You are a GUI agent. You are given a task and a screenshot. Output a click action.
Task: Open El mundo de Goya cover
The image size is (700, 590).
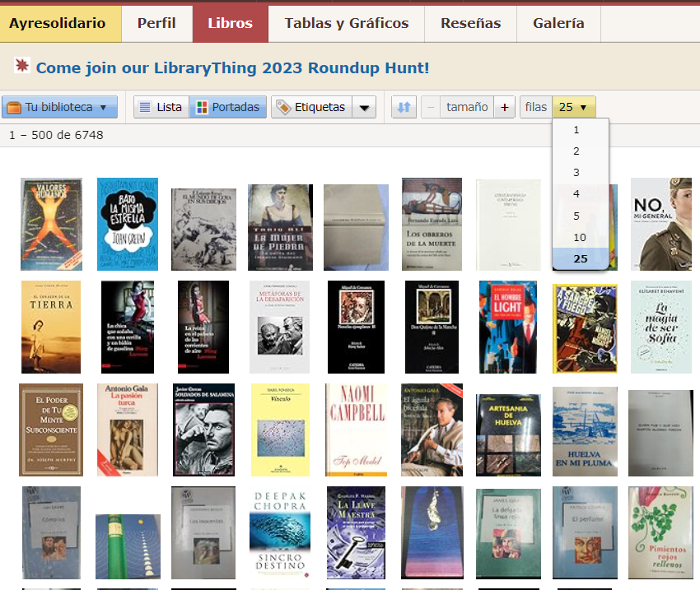(203, 230)
